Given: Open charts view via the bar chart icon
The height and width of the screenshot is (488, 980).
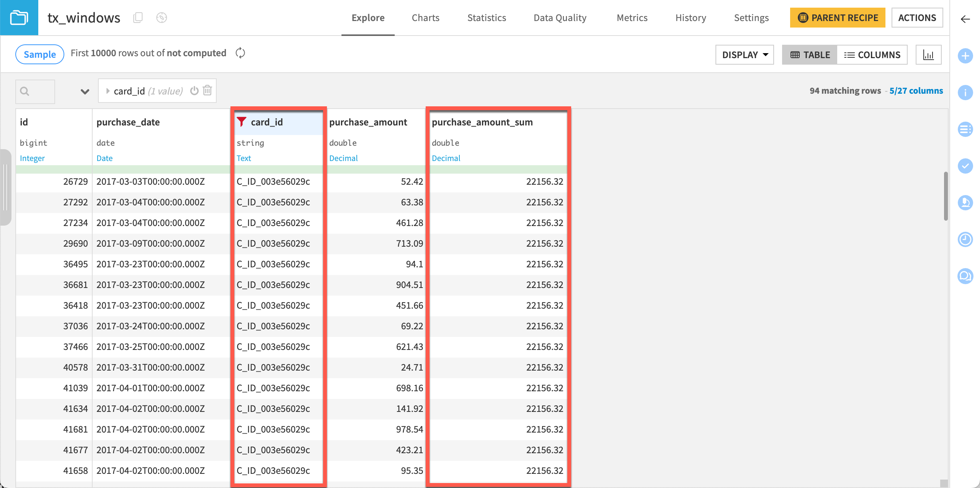Looking at the screenshot, I should click(929, 54).
